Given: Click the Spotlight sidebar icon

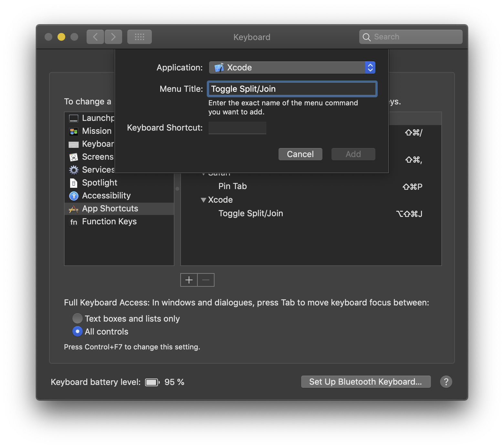Looking at the screenshot, I should (74, 183).
